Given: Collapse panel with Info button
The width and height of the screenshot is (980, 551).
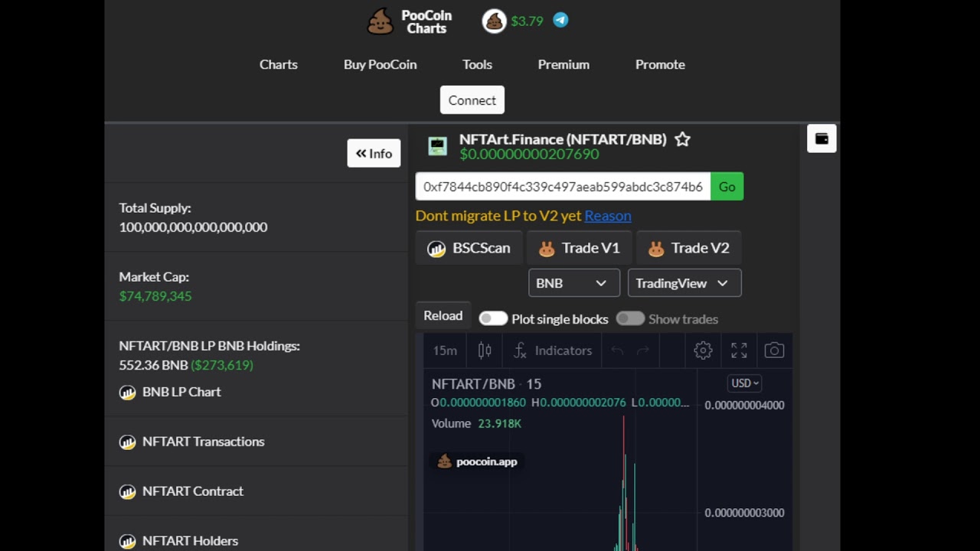Looking at the screenshot, I should [x=374, y=153].
